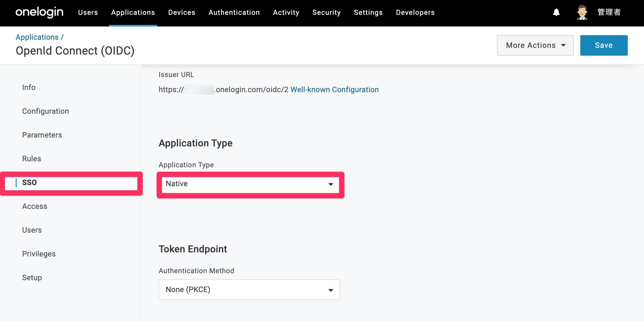Switch to the Parameters sidebar tab
The image size is (644, 321).
click(x=42, y=135)
